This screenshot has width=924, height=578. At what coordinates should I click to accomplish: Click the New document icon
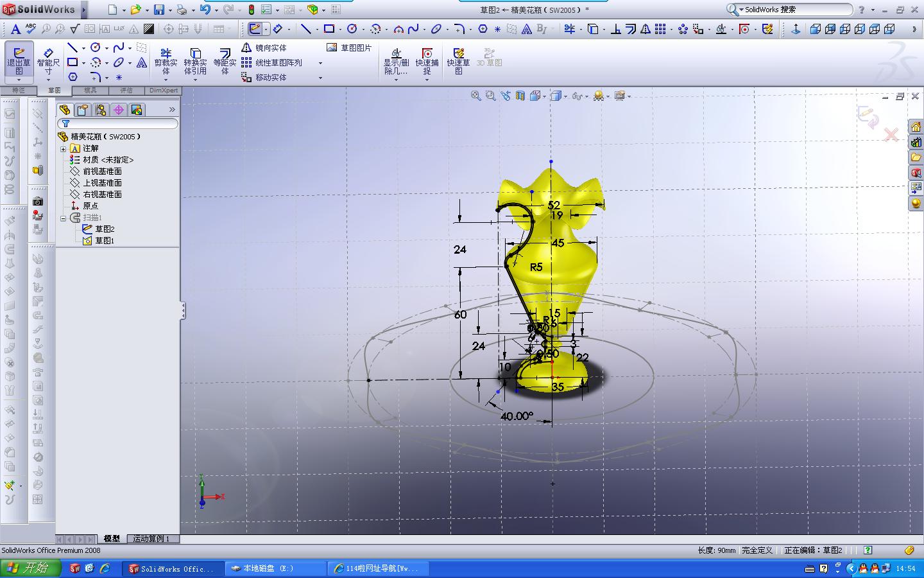tap(112, 10)
